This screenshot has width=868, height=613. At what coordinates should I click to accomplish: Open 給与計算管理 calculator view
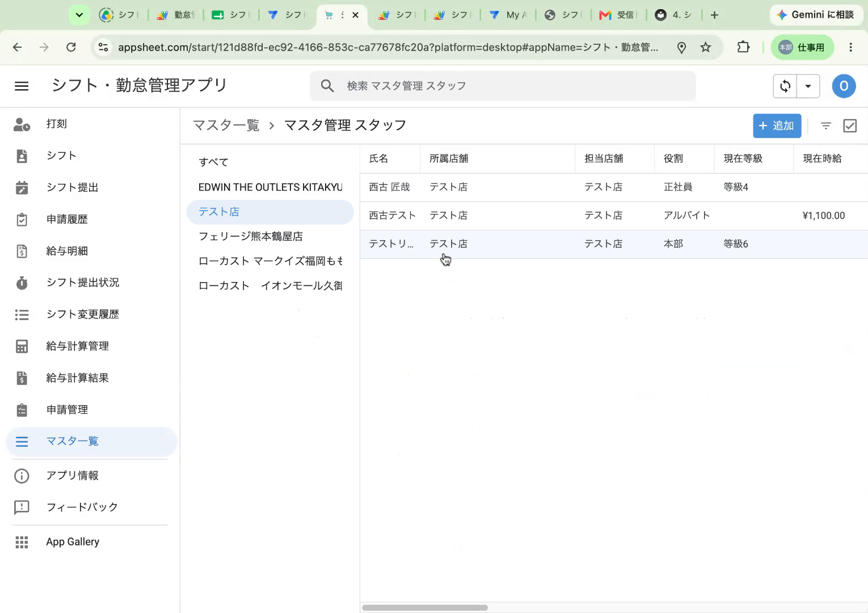pyautogui.click(x=91, y=346)
